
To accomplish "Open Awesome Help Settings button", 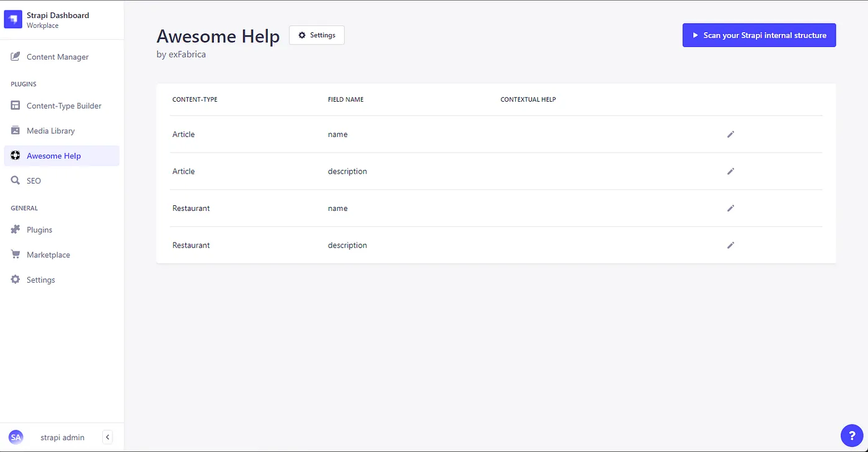I will coord(317,35).
